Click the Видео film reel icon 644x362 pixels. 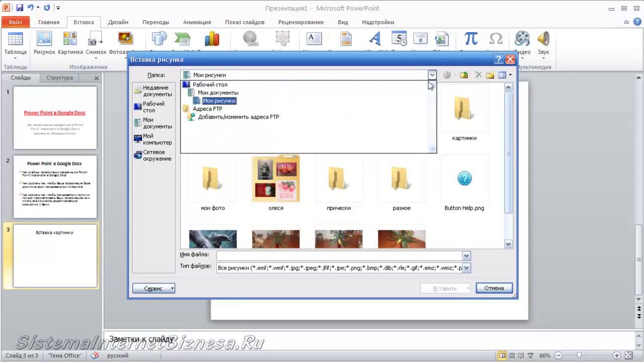click(x=523, y=39)
